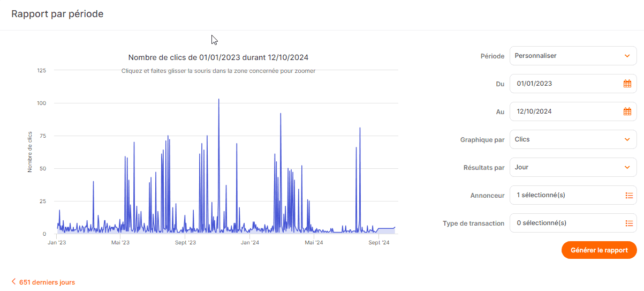
Task: Click the left chevron before 651 derniers jours
Action: 13,282
